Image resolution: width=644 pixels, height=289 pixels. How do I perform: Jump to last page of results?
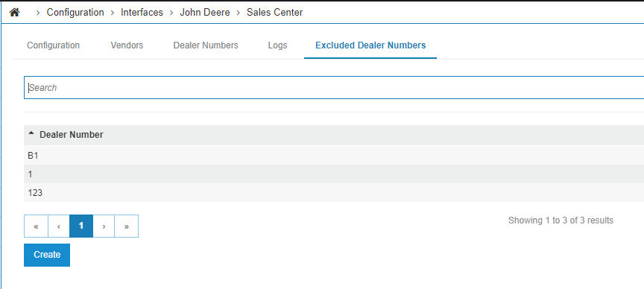(x=127, y=226)
